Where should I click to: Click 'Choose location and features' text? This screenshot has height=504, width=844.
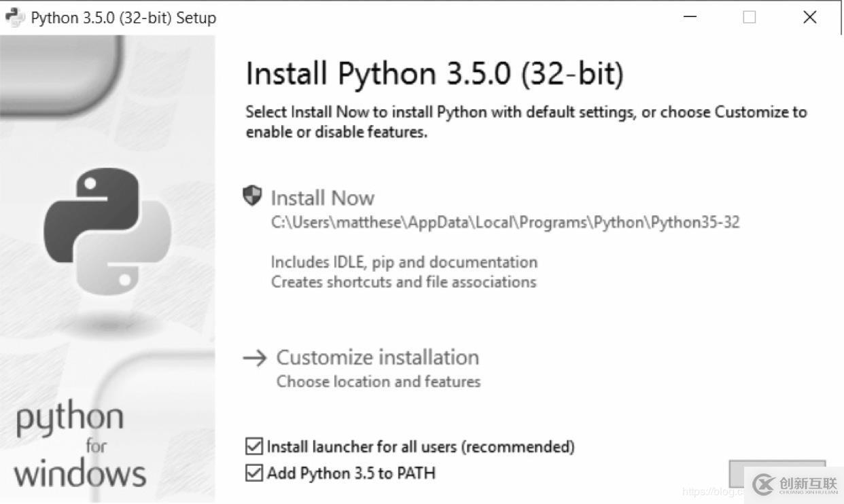(379, 382)
